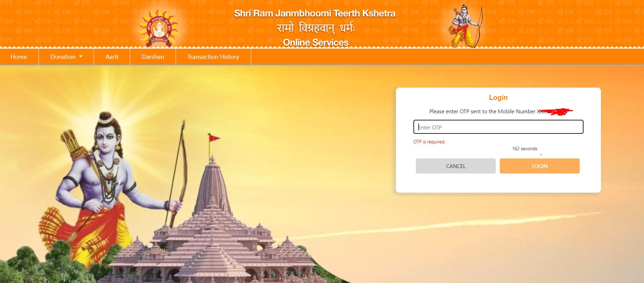Open the Aarti menu item
Image resolution: width=644 pixels, height=283 pixels.
point(112,57)
